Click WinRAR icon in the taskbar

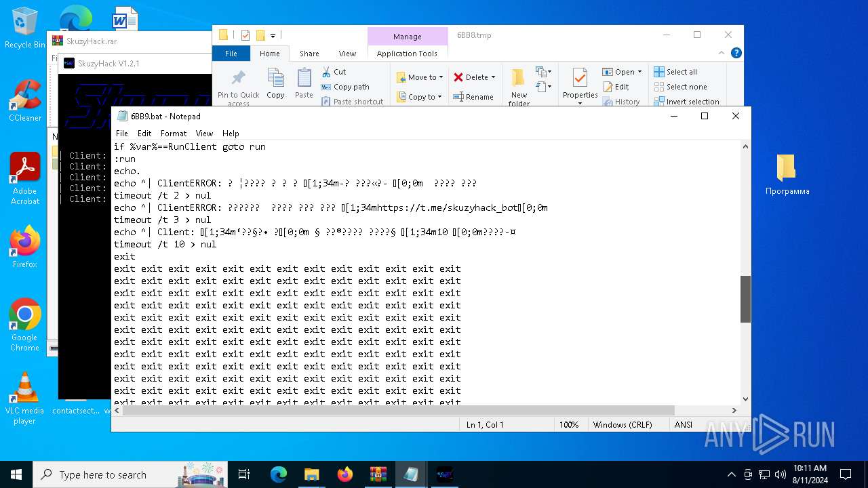coord(378,474)
